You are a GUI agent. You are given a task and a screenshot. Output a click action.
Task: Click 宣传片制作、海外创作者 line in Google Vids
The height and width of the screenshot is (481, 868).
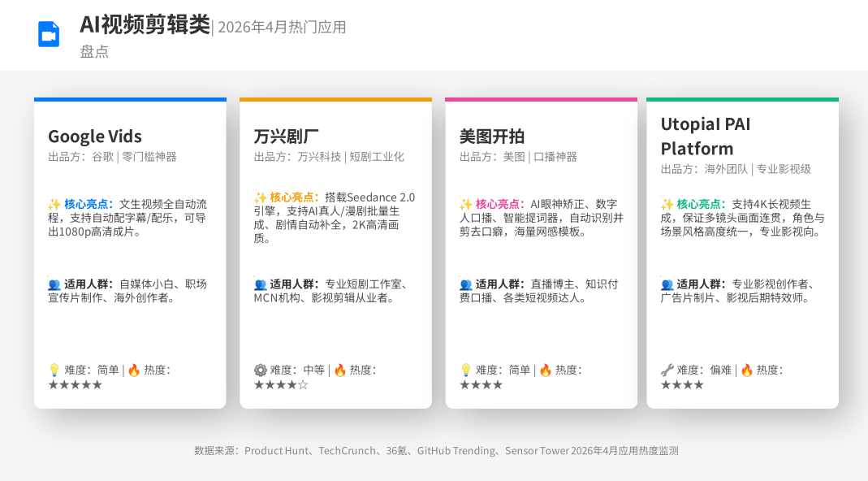pyautogui.click(x=112, y=297)
